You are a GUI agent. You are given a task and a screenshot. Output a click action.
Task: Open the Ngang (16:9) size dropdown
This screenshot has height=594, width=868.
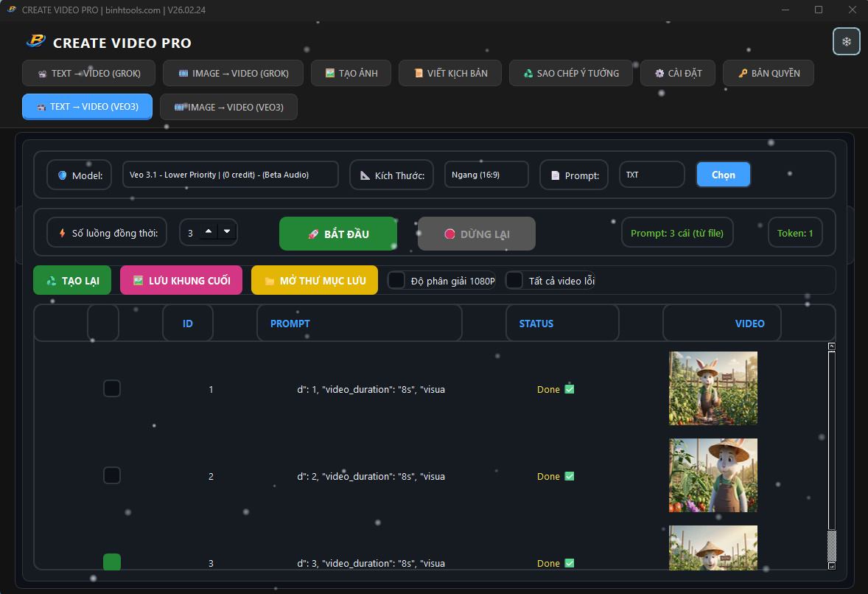tap(486, 174)
